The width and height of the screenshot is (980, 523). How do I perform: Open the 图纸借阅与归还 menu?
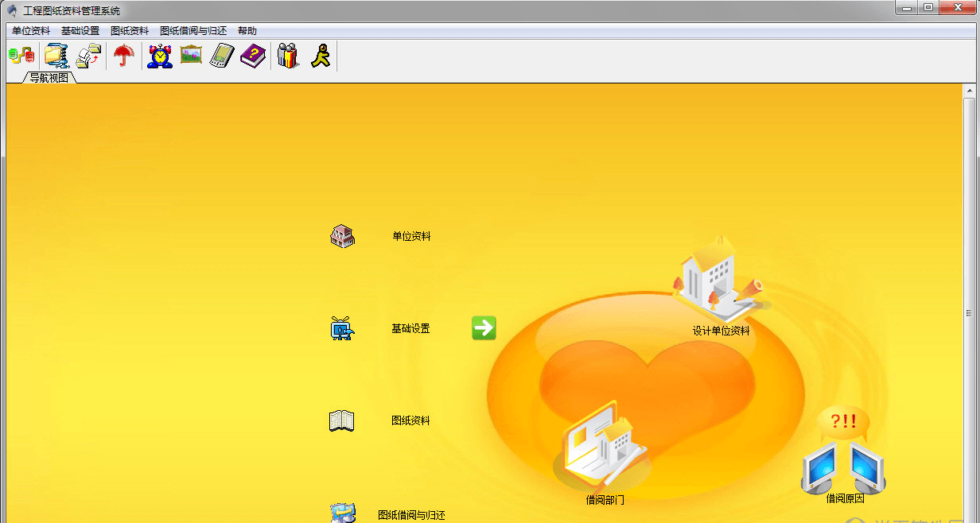(x=193, y=31)
